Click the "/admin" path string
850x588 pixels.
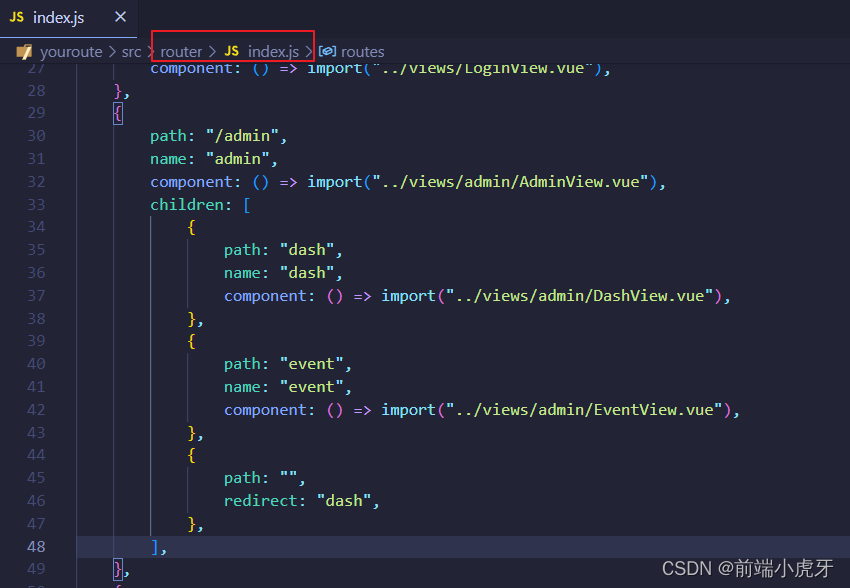tap(242, 136)
